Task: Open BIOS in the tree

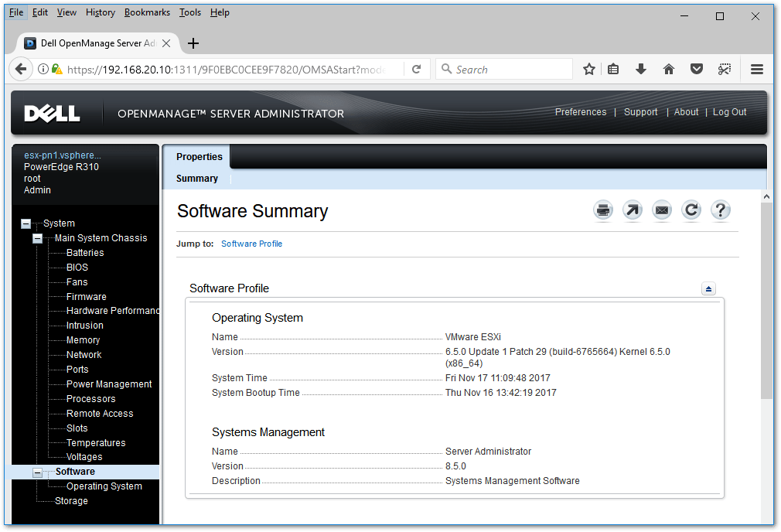Action: pos(77,268)
